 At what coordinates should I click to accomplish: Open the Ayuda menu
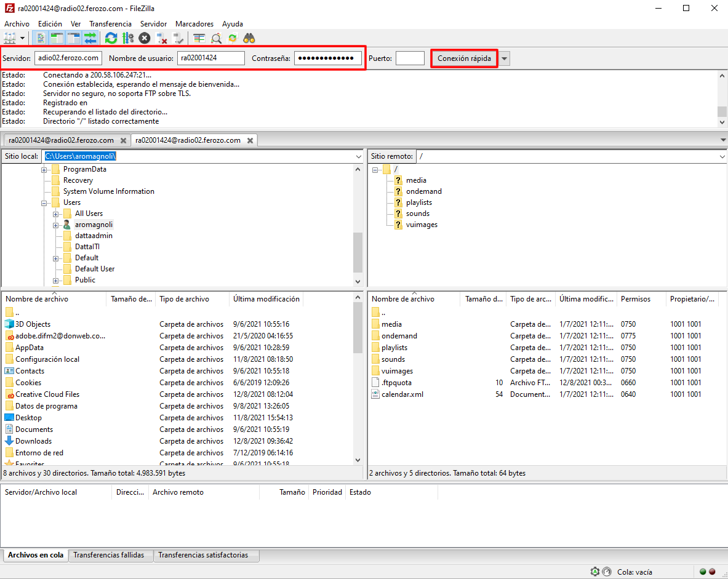click(233, 23)
